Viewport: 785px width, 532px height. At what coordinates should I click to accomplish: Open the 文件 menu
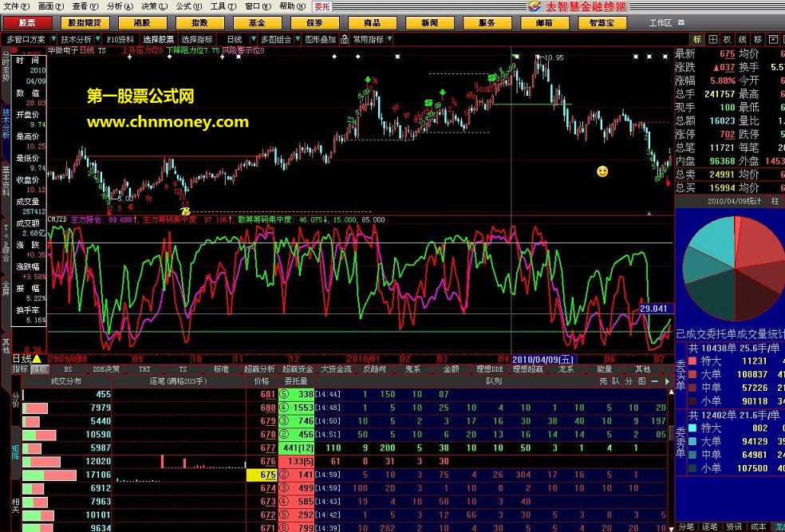pos(17,6)
